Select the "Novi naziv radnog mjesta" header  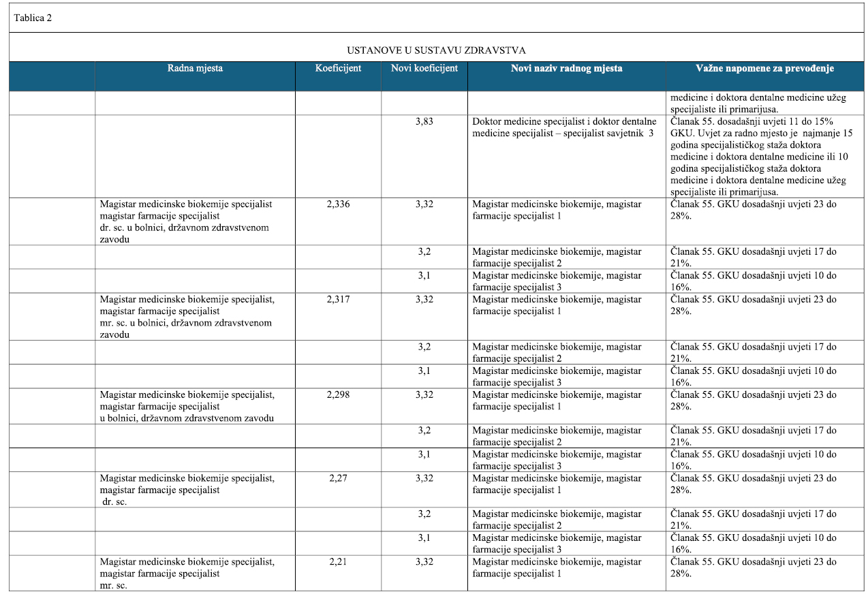pos(566,69)
